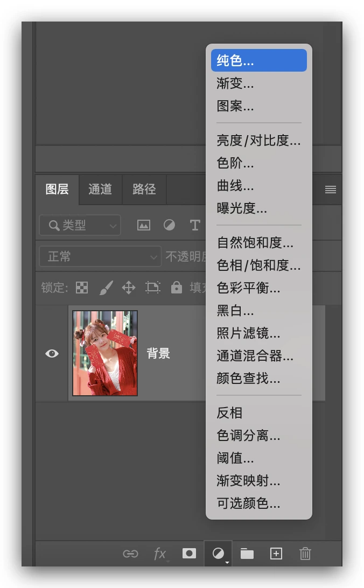
Task: Switch to the 通道 tab
Action: 100,189
